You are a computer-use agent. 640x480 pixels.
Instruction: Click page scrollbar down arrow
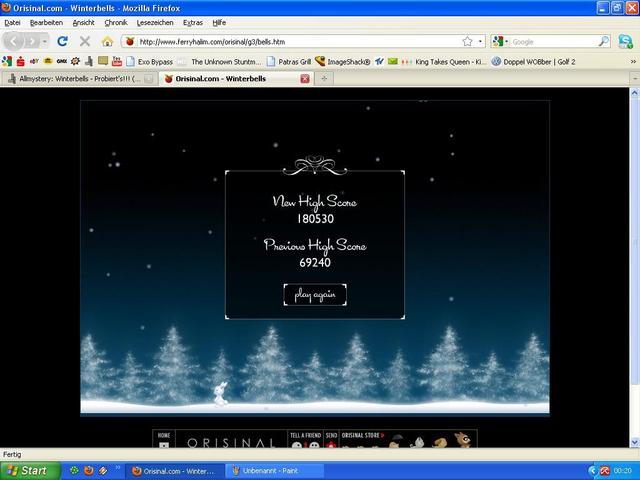(x=634, y=442)
